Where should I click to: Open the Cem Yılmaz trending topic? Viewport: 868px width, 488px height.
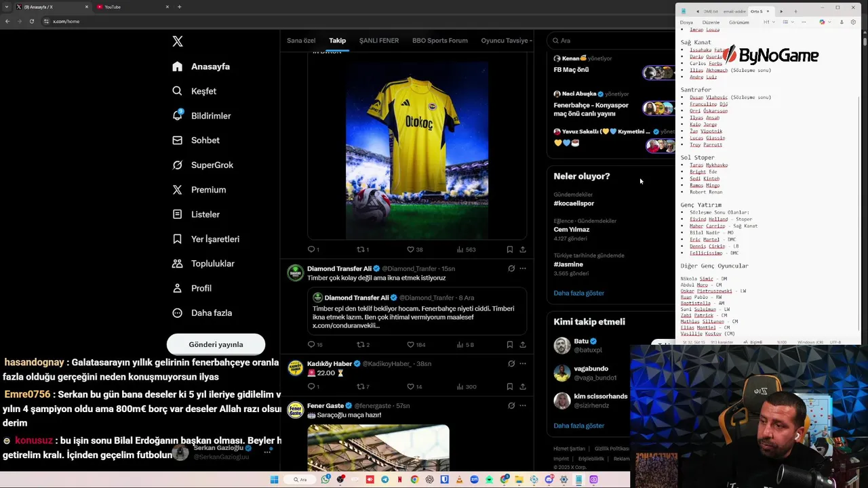coord(571,229)
